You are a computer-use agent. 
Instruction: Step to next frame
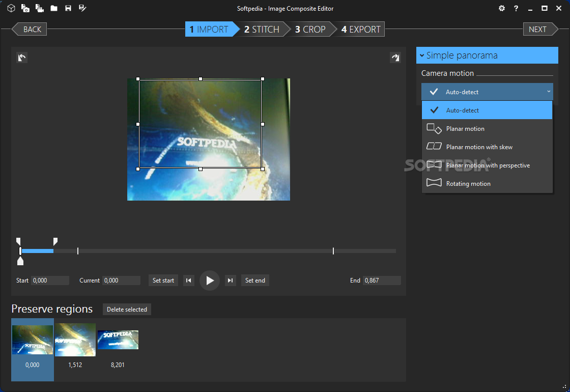click(231, 281)
